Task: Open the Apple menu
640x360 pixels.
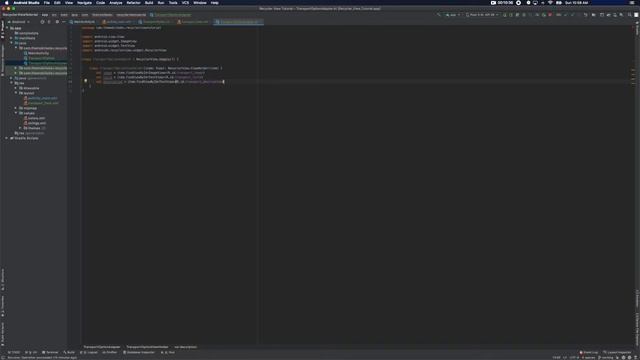Action: 6,3
